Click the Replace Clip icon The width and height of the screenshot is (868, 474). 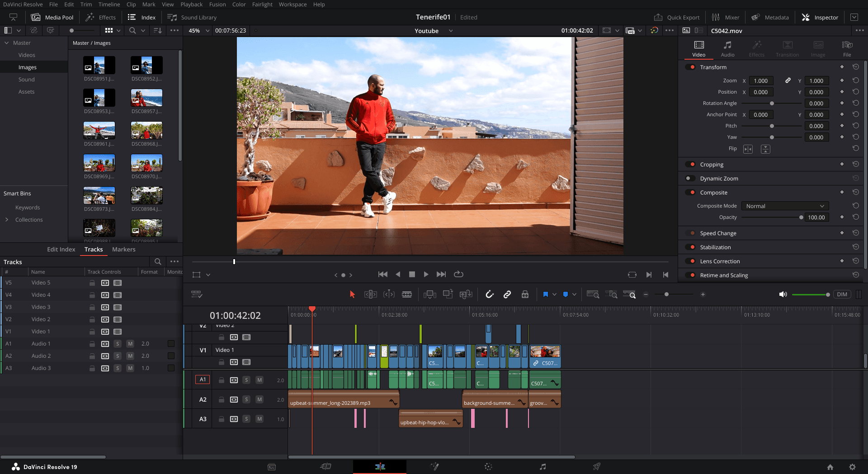[466, 294]
